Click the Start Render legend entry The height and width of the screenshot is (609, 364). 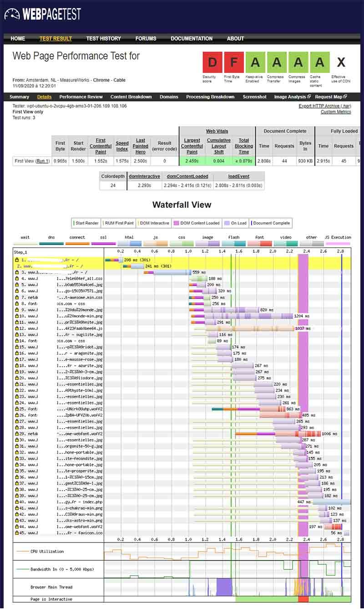[x=86, y=223]
